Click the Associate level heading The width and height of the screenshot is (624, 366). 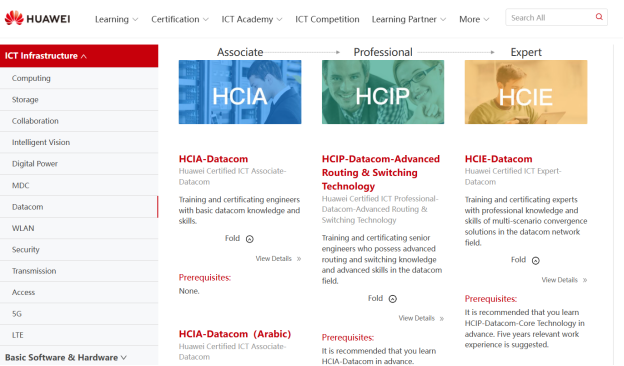click(240, 53)
